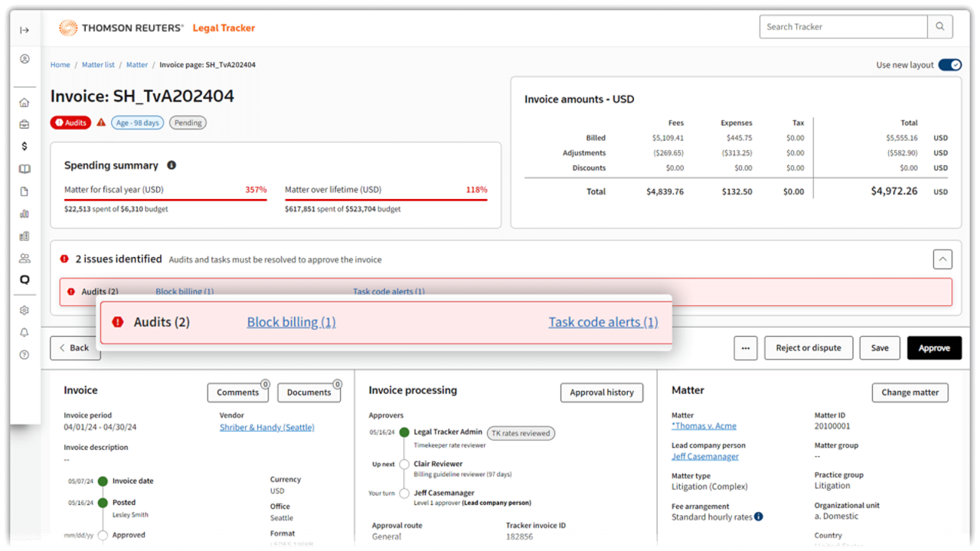Expand the left sidebar navigation
Image resolution: width=980 pixels, height=551 pixels.
pos(24,30)
